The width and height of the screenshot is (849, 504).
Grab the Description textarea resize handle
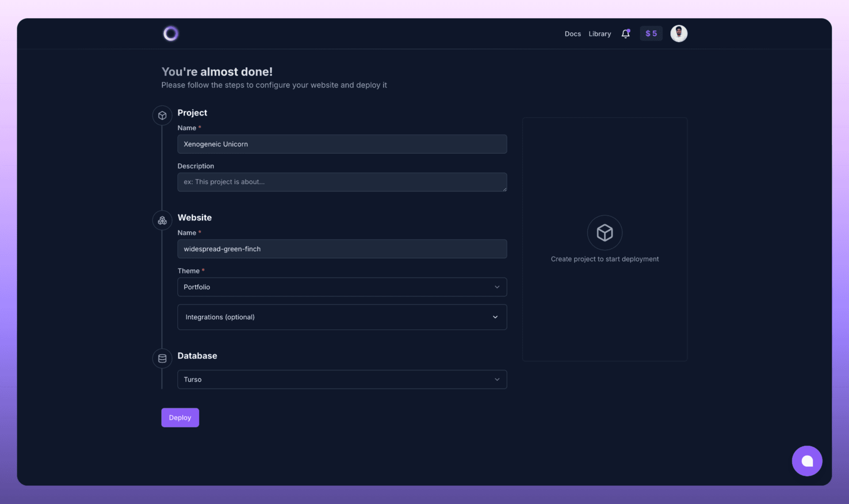click(505, 189)
